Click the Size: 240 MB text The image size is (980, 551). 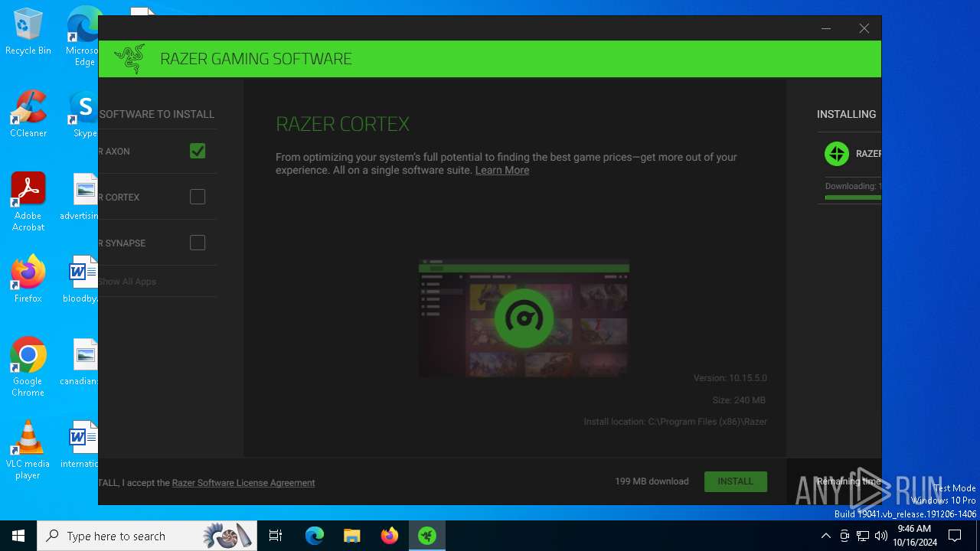pos(739,400)
